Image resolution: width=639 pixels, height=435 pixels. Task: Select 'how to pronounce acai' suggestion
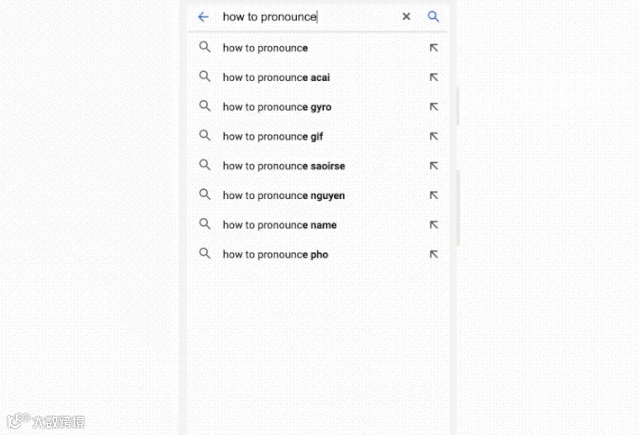pyautogui.click(x=276, y=77)
